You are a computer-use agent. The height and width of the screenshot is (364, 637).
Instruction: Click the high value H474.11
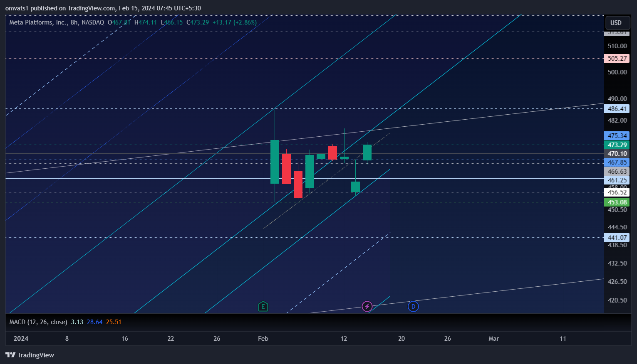coord(146,22)
